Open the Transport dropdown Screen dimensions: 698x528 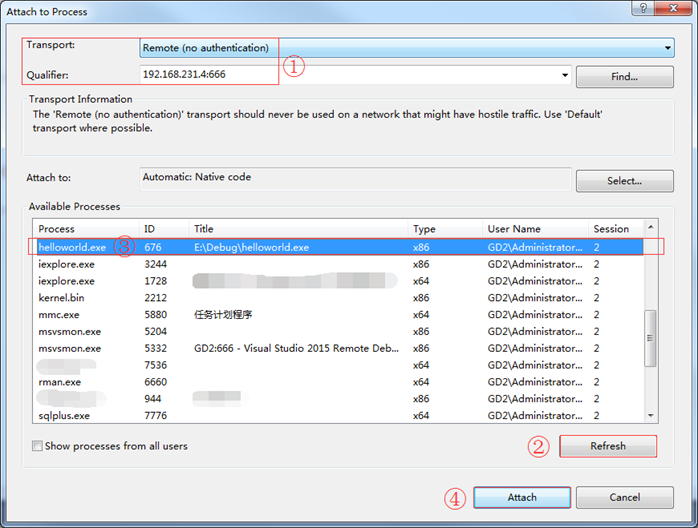(x=406, y=48)
